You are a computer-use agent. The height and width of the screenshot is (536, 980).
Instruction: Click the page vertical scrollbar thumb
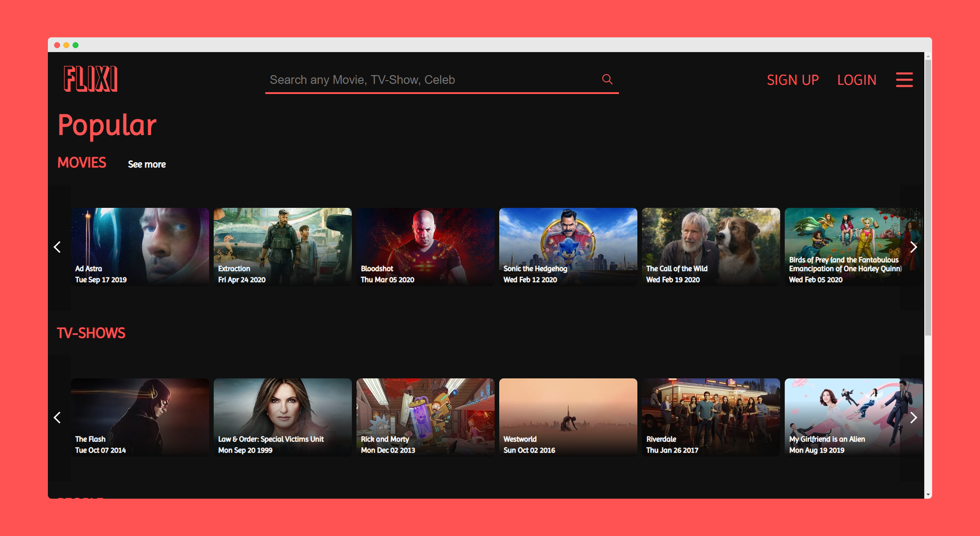928,197
